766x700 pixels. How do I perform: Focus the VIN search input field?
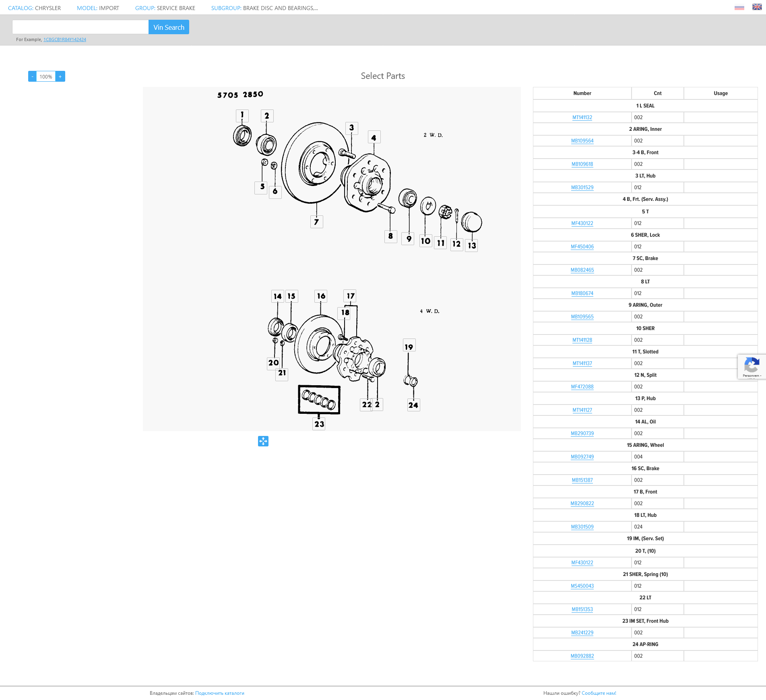(x=81, y=27)
